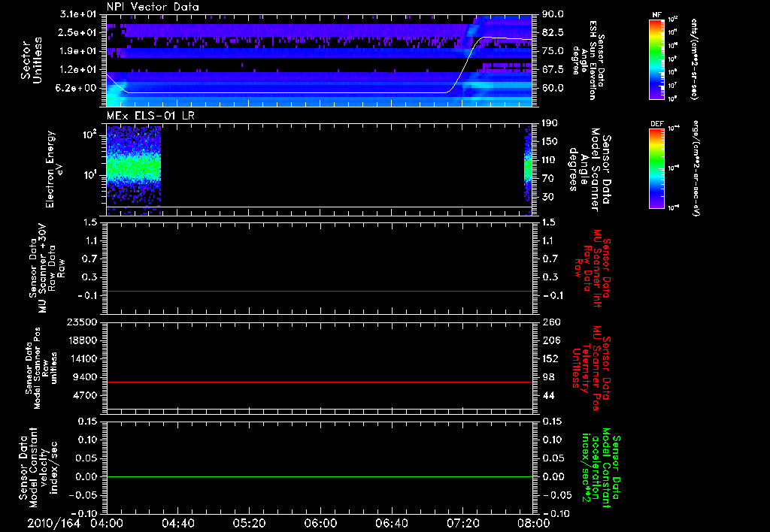Click the "07:20" time tick label

tap(462, 523)
